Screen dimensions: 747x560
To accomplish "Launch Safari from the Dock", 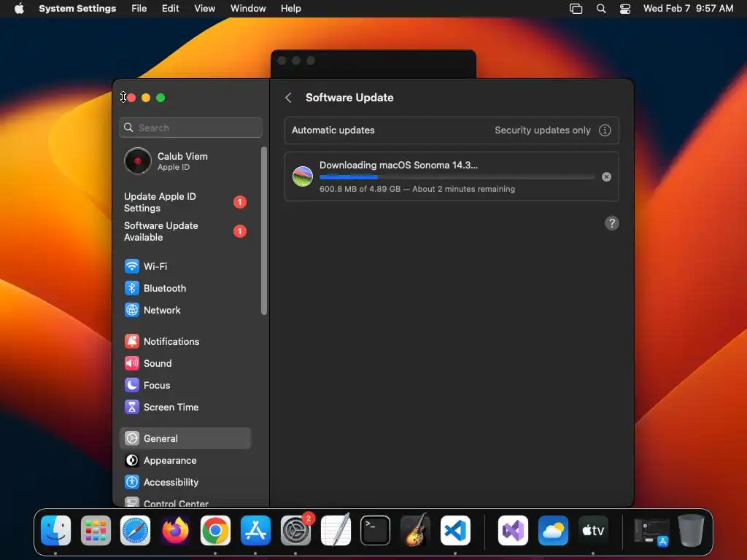I will tap(135, 530).
